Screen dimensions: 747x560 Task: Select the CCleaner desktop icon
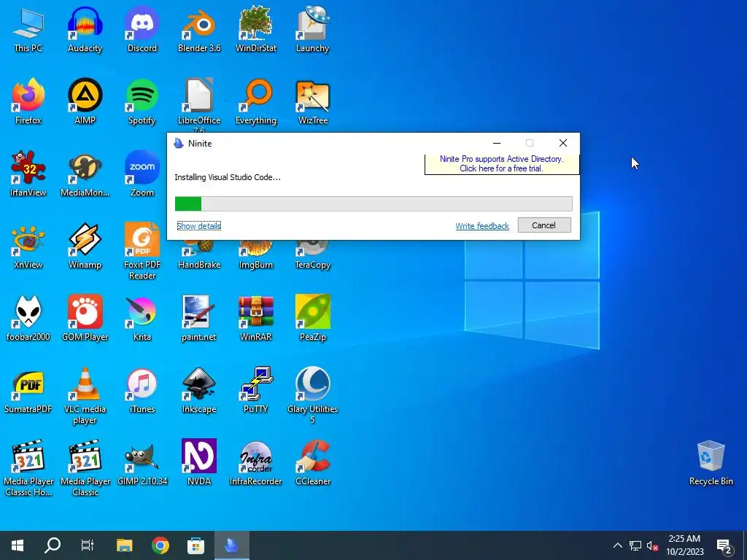312,463
